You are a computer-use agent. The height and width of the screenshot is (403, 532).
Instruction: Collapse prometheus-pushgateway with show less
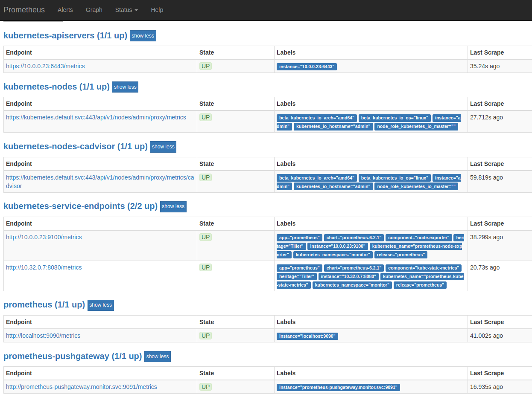click(x=158, y=357)
